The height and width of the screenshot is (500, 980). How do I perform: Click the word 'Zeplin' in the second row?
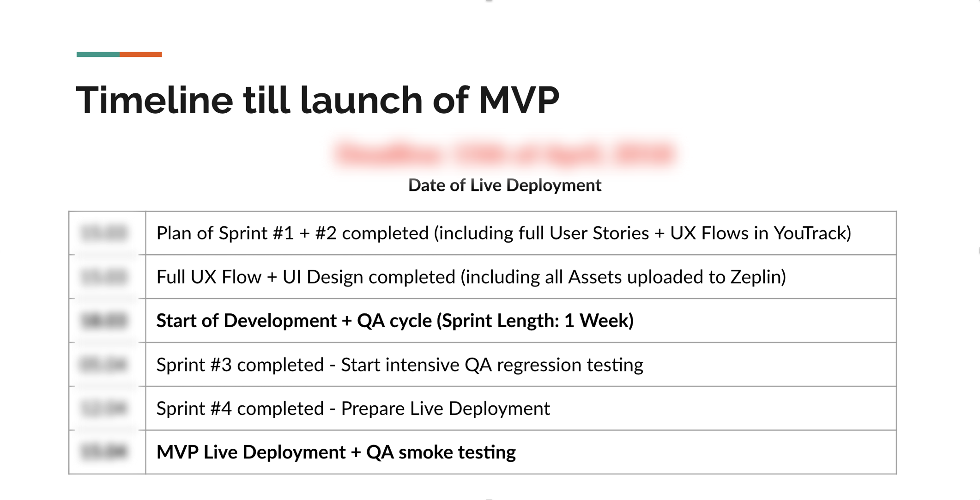pos(755,277)
